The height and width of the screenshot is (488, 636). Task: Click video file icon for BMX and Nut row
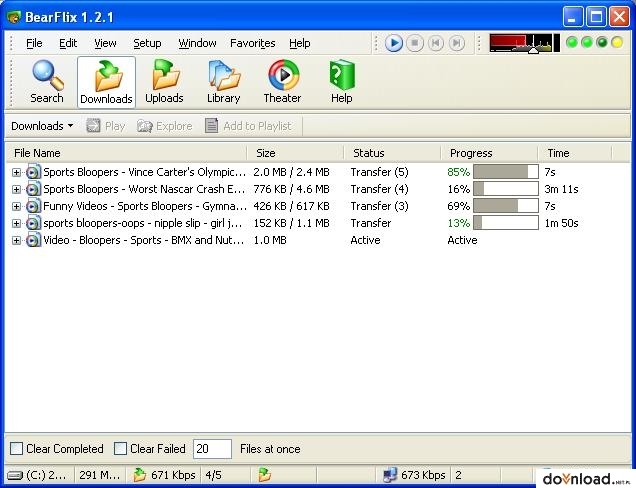33,240
